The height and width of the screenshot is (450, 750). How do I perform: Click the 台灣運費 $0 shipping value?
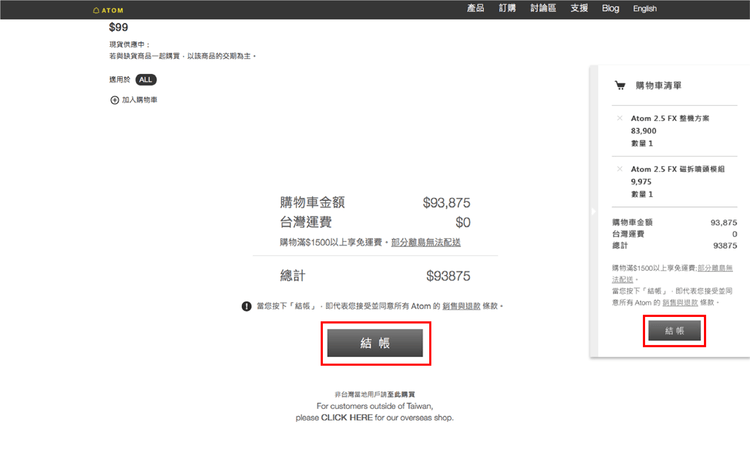coord(463,222)
